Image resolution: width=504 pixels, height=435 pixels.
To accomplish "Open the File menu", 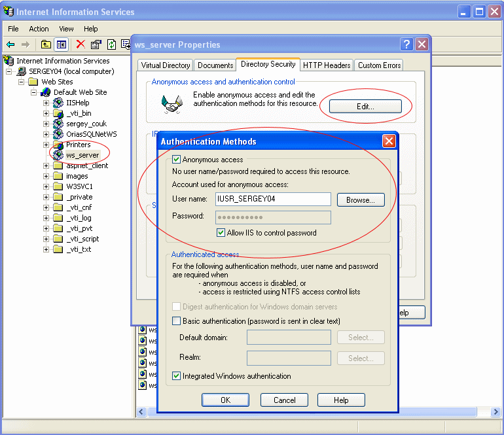I will (13, 29).
